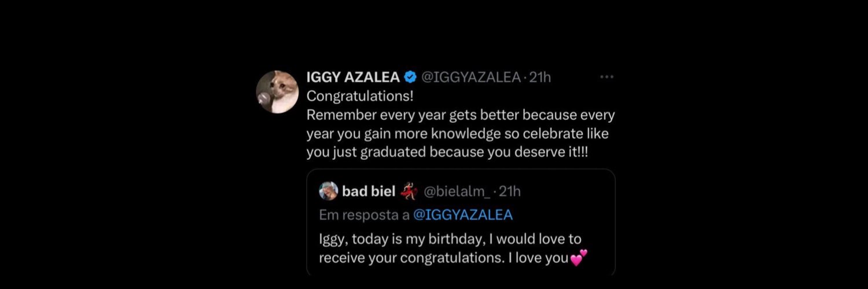Viewport: 868px width, 289px height.
Task: Click the bad biel display name
Action: (x=369, y=191)
